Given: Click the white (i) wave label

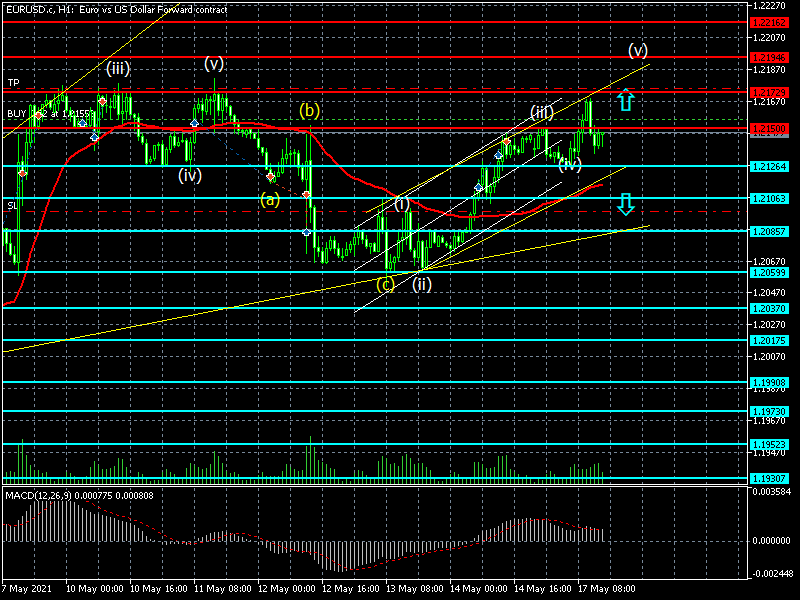Looking at the screenshot, I should pos(402,204).
